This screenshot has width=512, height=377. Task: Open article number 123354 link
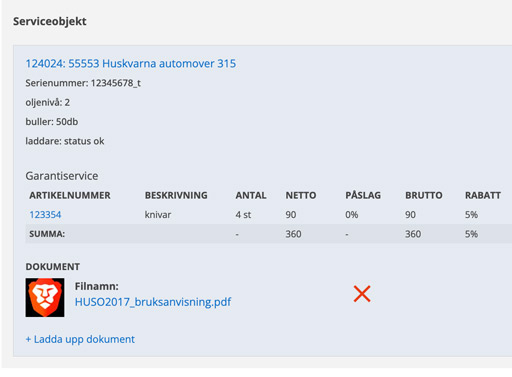(45, 215)
